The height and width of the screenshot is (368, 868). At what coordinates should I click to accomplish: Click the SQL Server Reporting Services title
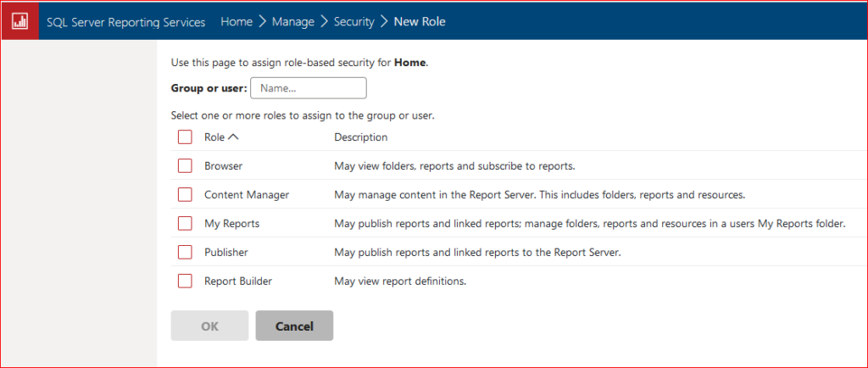point(125,22)
